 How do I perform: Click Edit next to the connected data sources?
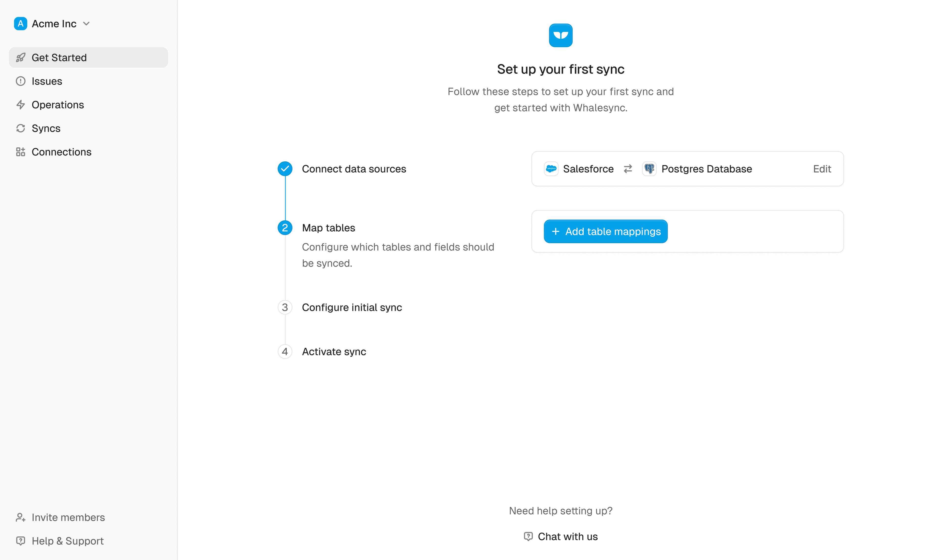pyautogui.click(x=822, y=169)
